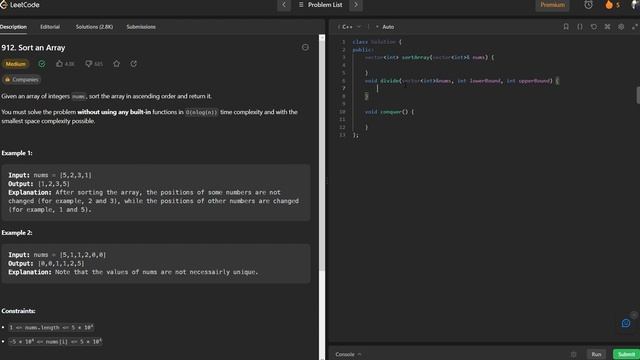
Task: Open the Auto mode dropdown
Action: [385, 27]
